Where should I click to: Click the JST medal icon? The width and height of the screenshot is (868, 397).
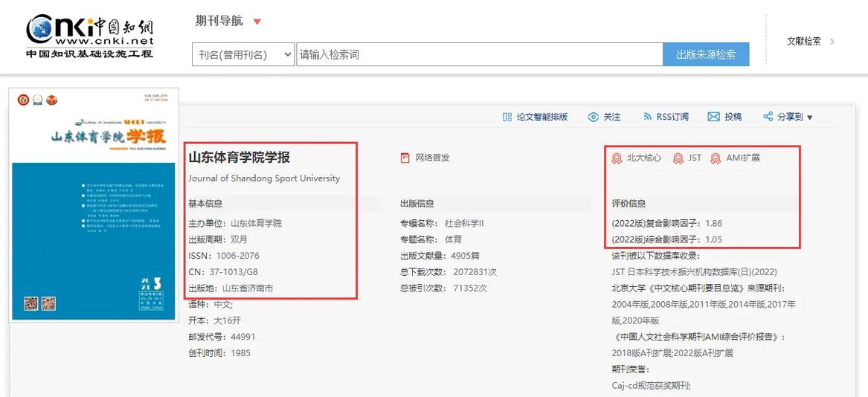coord(678,158)
